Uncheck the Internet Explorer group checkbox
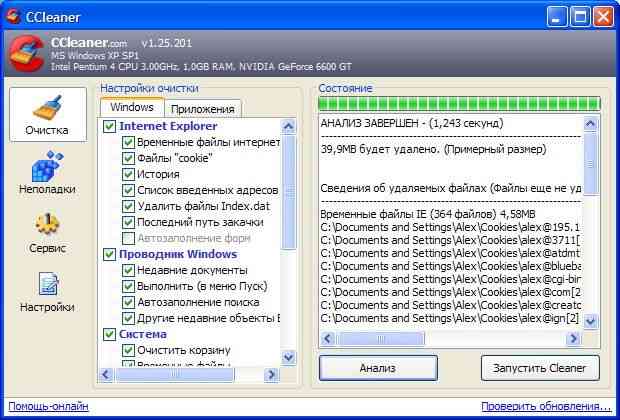The height and width of the screenshot is (420, 620). pos(110,126)
